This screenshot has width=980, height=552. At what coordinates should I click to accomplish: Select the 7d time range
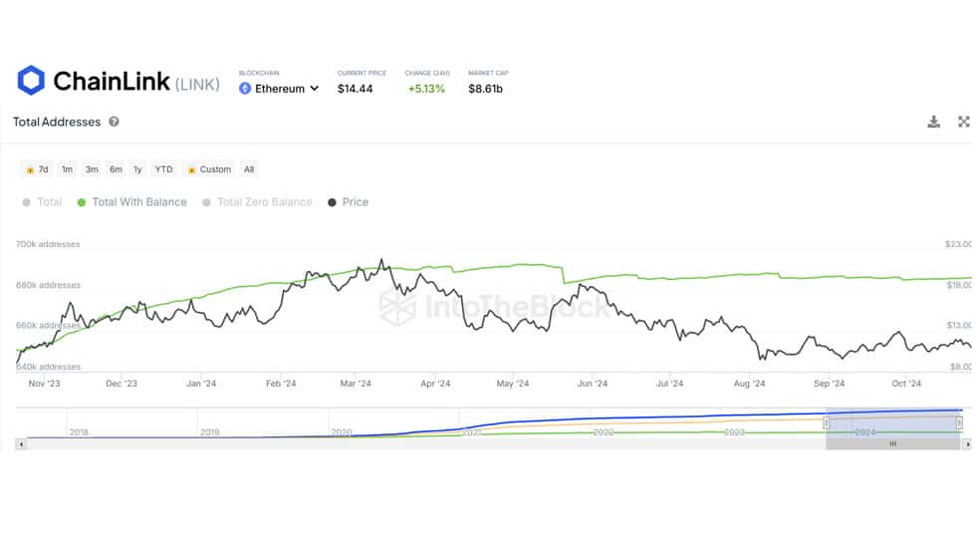tap(37, 169)
